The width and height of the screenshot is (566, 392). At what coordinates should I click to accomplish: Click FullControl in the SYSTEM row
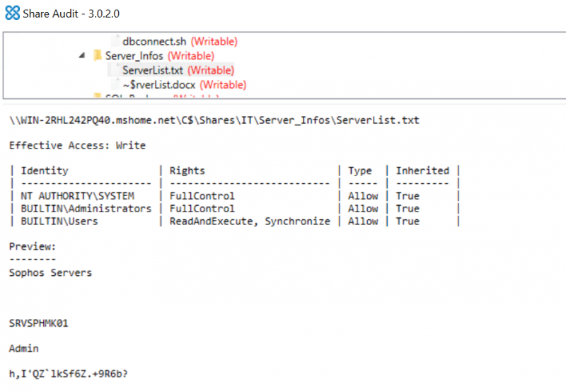[202, 196]
